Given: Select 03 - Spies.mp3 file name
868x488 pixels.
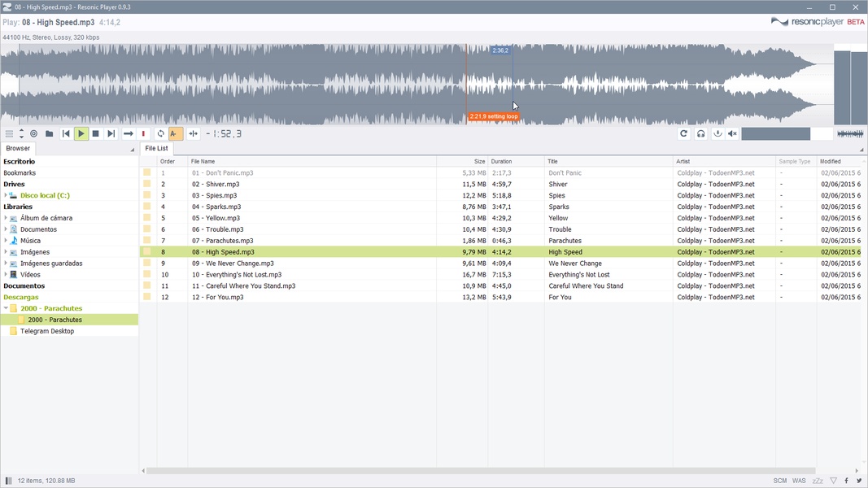Looking at the screenshot, I should click(214, 195).
